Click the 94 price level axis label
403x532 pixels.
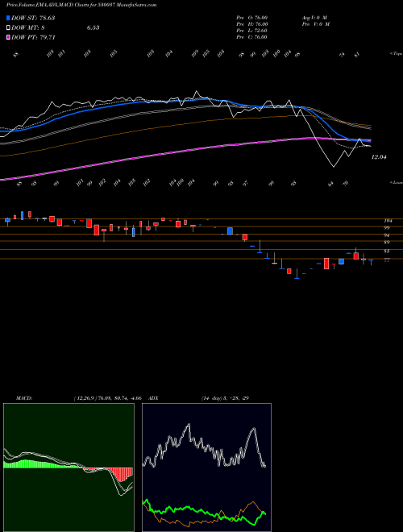click(x=386, y=235)
